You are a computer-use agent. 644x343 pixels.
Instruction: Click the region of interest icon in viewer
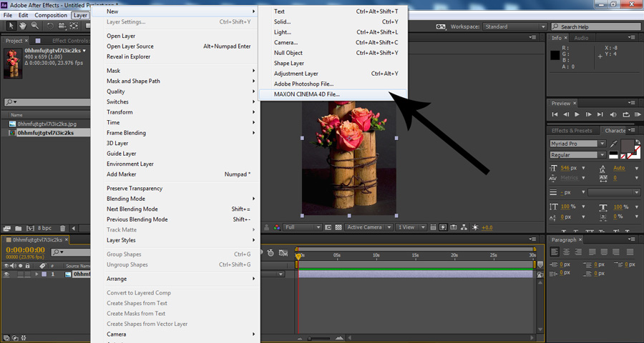click(328, 227)
